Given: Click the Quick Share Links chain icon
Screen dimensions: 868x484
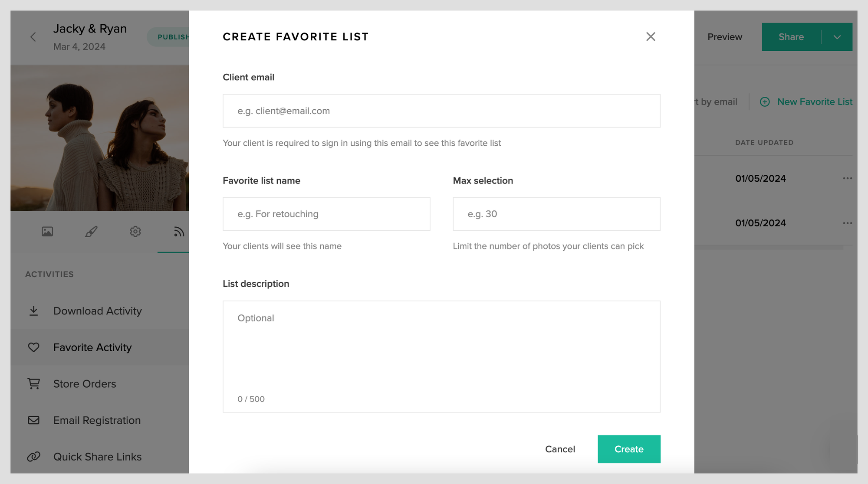Looking at the screenshot, I should 34,457.
